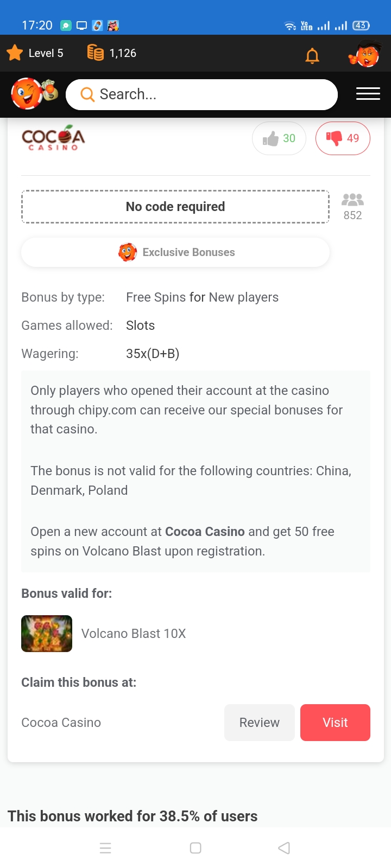The width and height of the screenshot is (391, 868).
Task: Open the New players link
Action: pos(243,297)
